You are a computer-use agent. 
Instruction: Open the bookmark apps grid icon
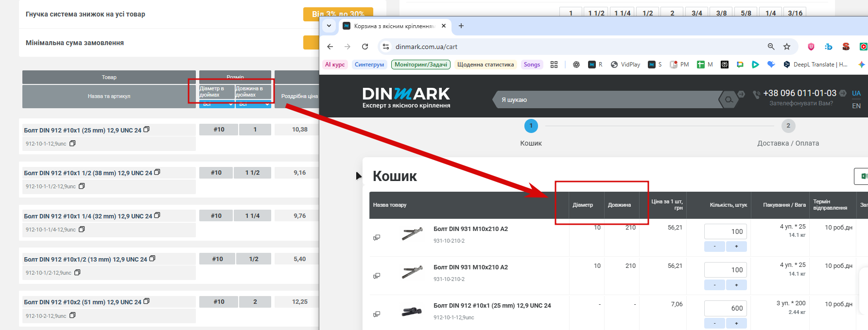(554, 65)
